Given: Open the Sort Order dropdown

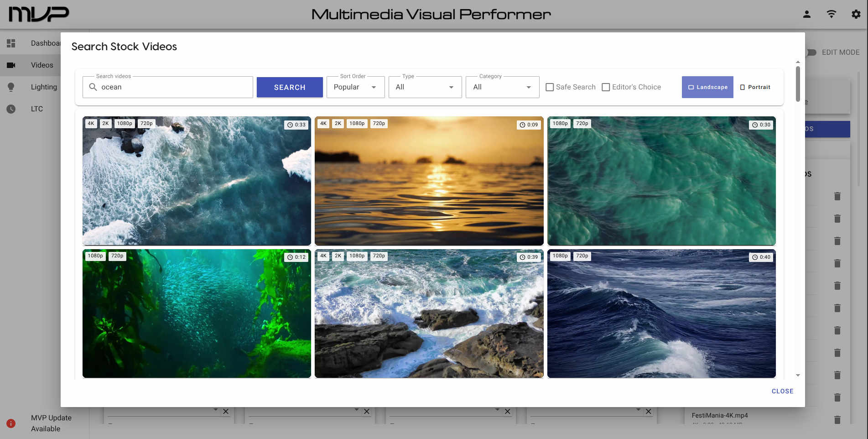Looking at the screenshot, I should [x=355, y=87].
